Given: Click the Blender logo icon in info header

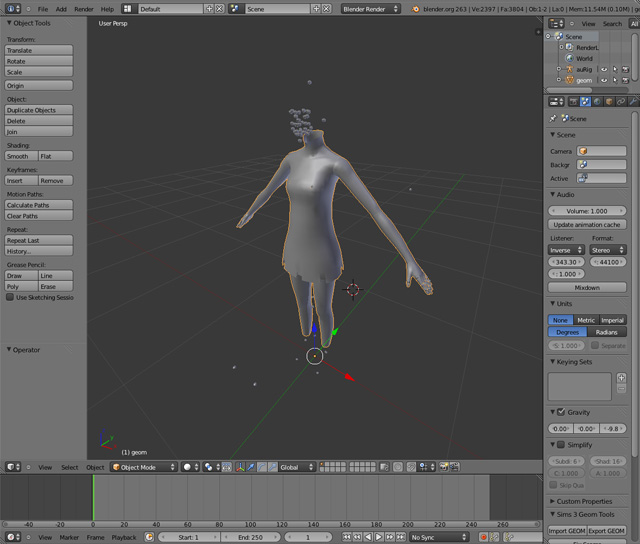Looking at the screenshot, I should coord(416,9).
